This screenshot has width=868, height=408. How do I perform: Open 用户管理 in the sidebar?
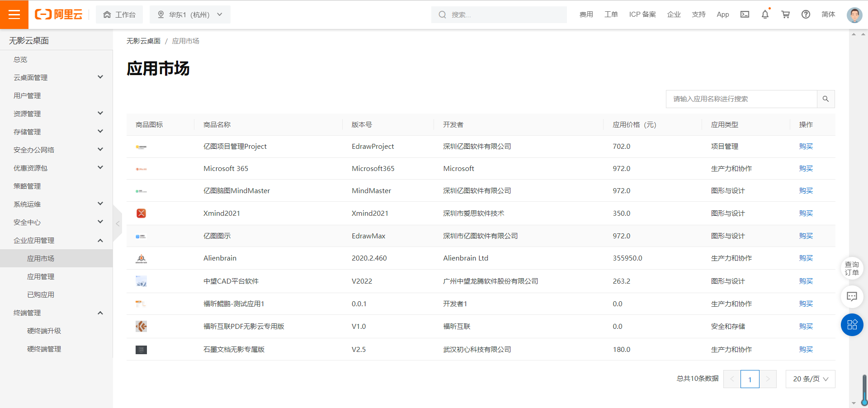click(56, 95)
